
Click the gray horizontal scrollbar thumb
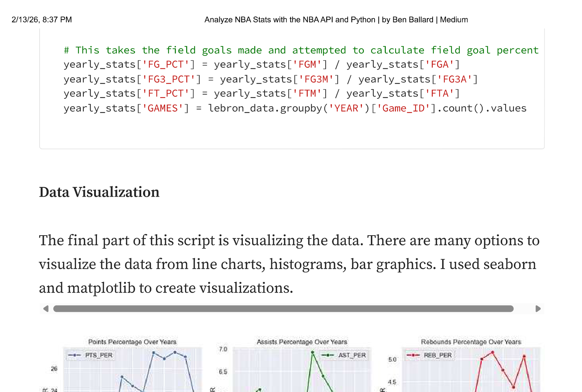(283, 309)
